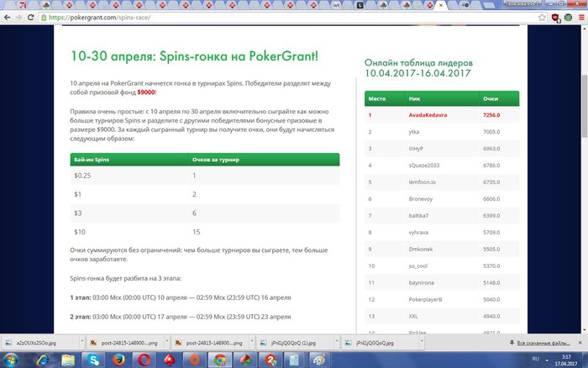Click the 'Место' column header

377,98
